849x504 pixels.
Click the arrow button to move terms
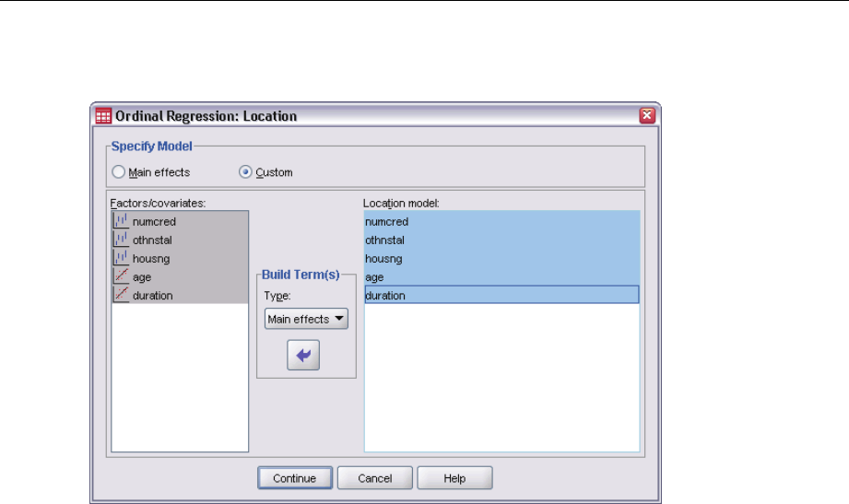[x=303, y=355]
